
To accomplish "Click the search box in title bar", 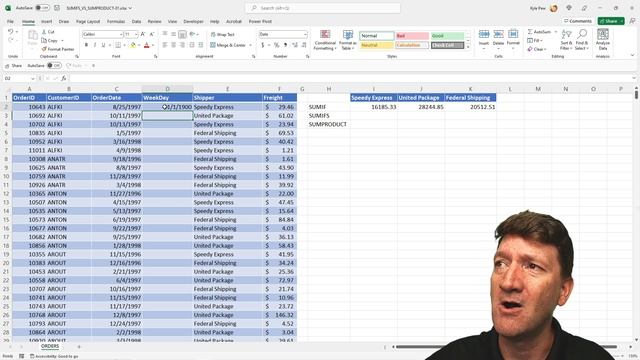I will tap(322, 8).
